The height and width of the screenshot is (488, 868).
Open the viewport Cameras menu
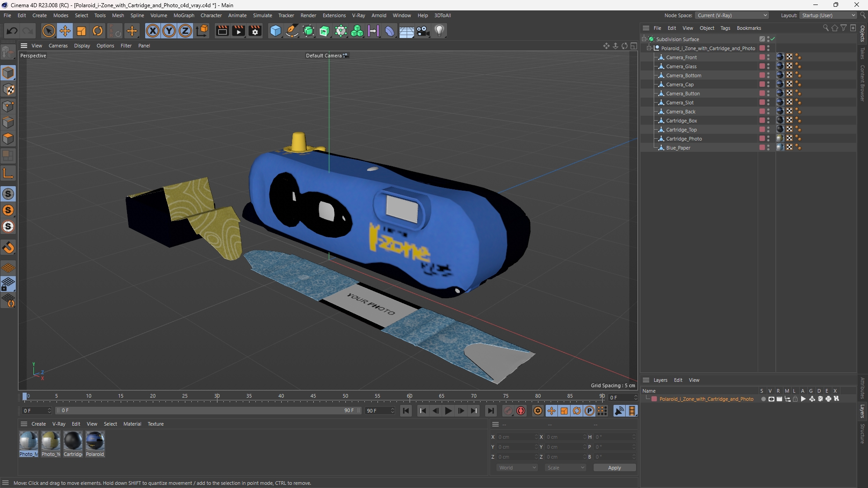click(x=58, y=46)
